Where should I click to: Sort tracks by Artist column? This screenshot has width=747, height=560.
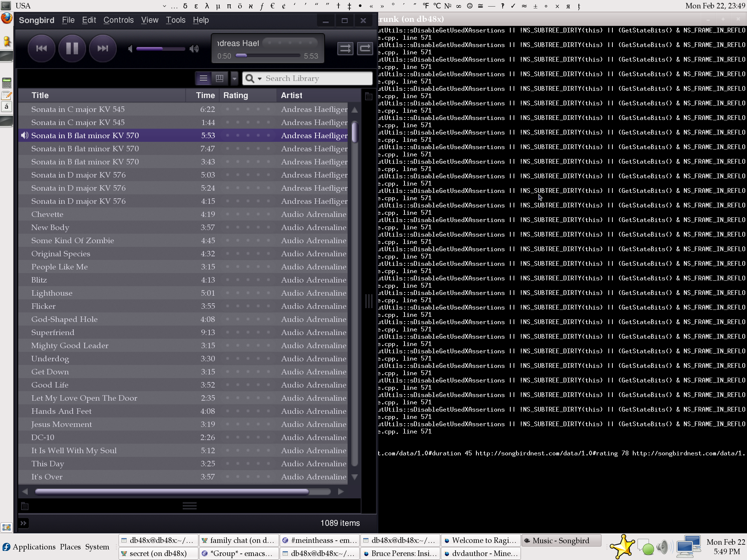pyautogui.click(x=318, y=96)
